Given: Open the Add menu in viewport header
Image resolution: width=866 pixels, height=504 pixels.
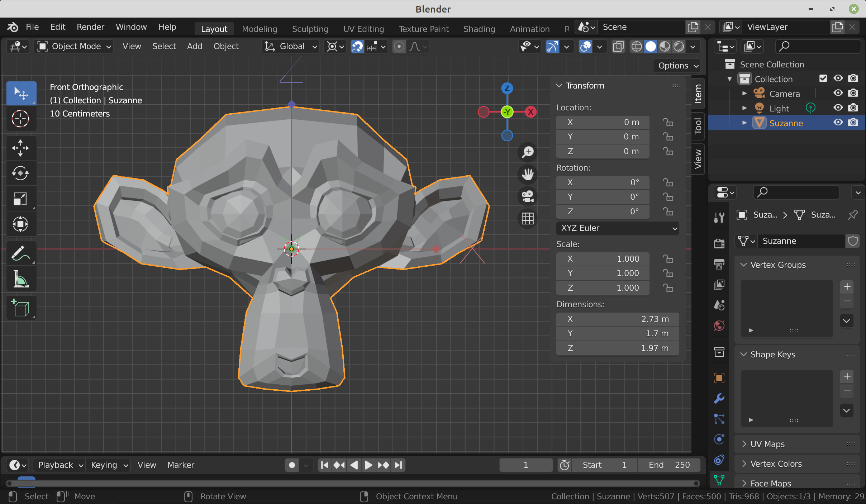Looking at the screenshot, I should pyautogui.click(x=195, y=46).
